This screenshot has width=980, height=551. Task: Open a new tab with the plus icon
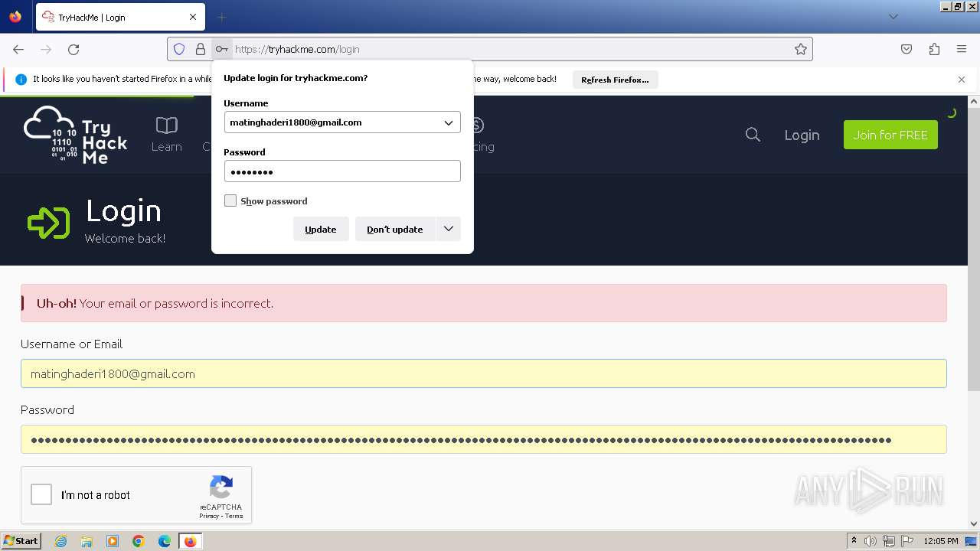coord(221,17)
